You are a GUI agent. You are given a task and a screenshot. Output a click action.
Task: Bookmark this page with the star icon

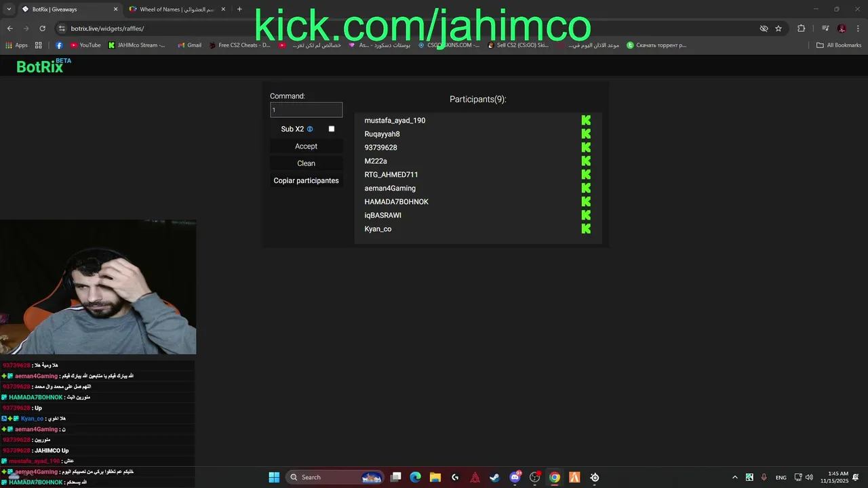[x=778, y=28]
